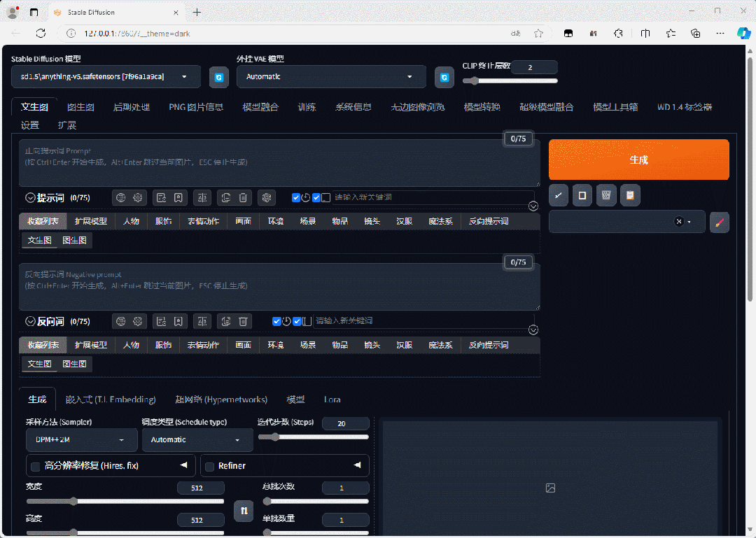This screenshot has height=538, width=756.
Task: Open favorites bookmark in the 反向词 toolbar
Action: click(x=178, y=322)
